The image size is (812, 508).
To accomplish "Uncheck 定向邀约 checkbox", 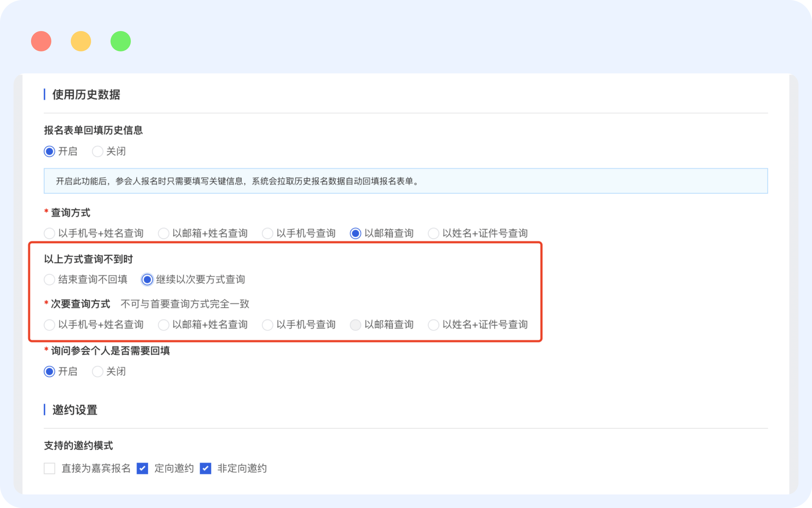I will pos(142,468).
